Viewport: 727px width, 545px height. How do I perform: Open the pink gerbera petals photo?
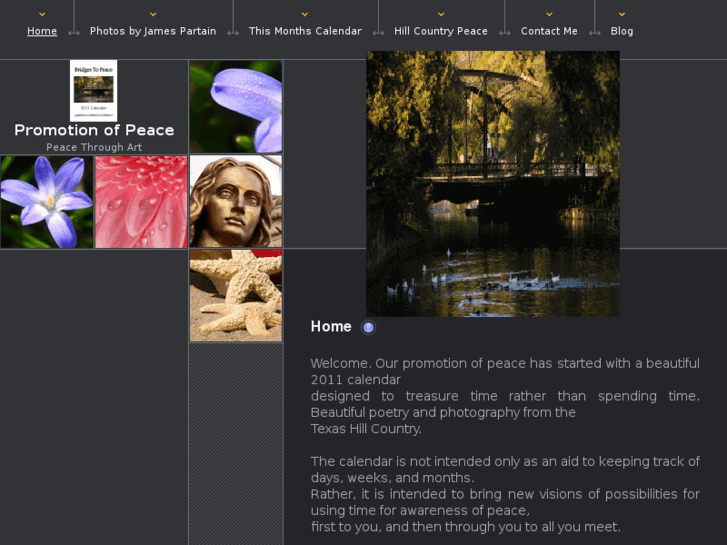point(141,202)
